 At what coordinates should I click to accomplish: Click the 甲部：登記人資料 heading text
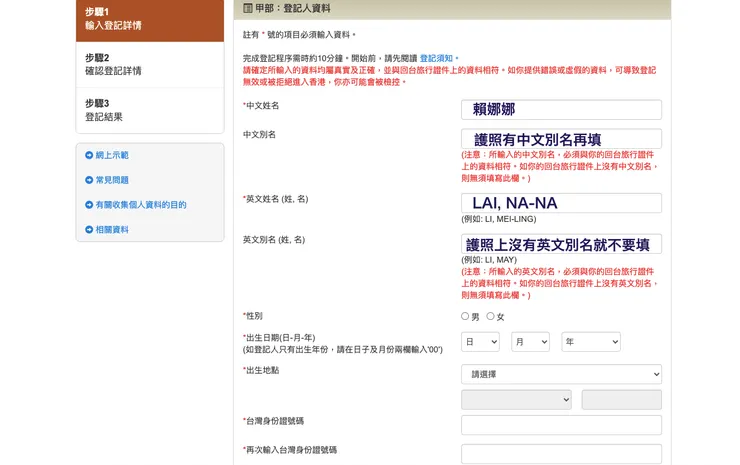pyautogui.click(x=293, y=8)
